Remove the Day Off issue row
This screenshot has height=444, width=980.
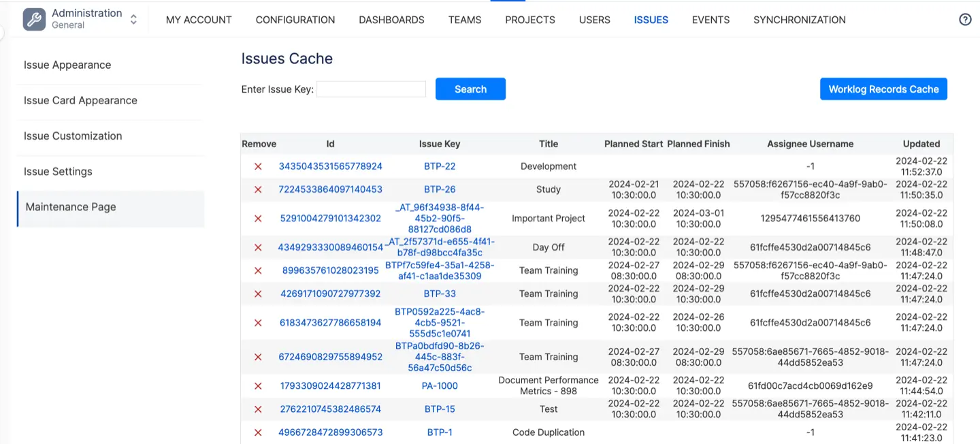point(258,247)
